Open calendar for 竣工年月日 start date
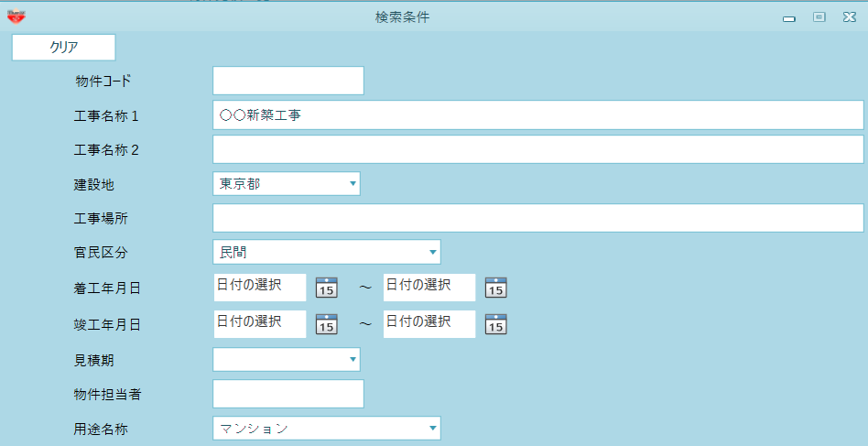This screenshot has height=446, width=868. pyautogui.click(x=327, y=324)
